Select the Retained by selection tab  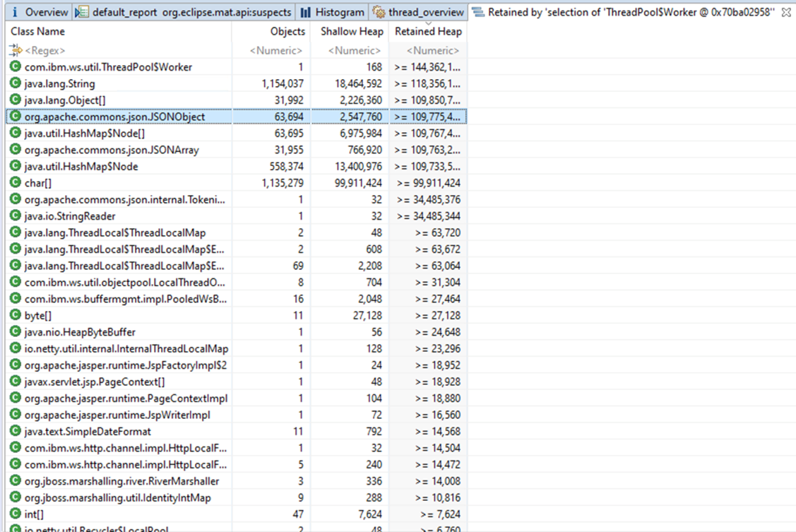point(631,12)
